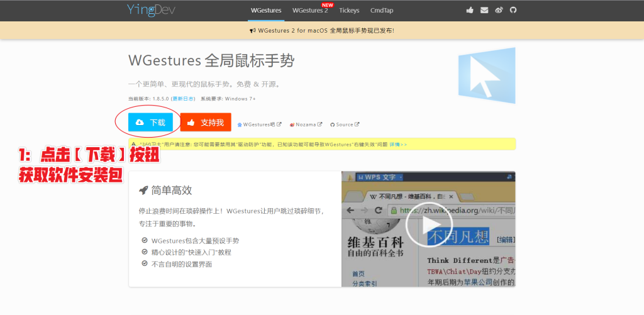Click the thumbs-up icon on 支持我 button

[191, 123]
